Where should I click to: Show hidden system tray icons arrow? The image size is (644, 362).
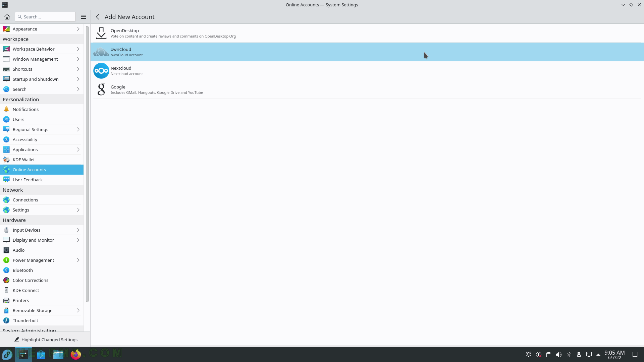tap(598, 355)
